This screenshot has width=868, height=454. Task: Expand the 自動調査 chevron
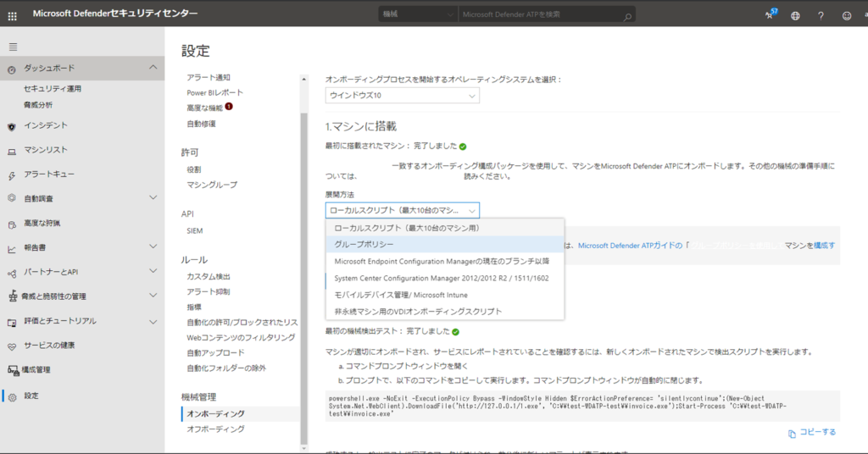tap(153, 197)
